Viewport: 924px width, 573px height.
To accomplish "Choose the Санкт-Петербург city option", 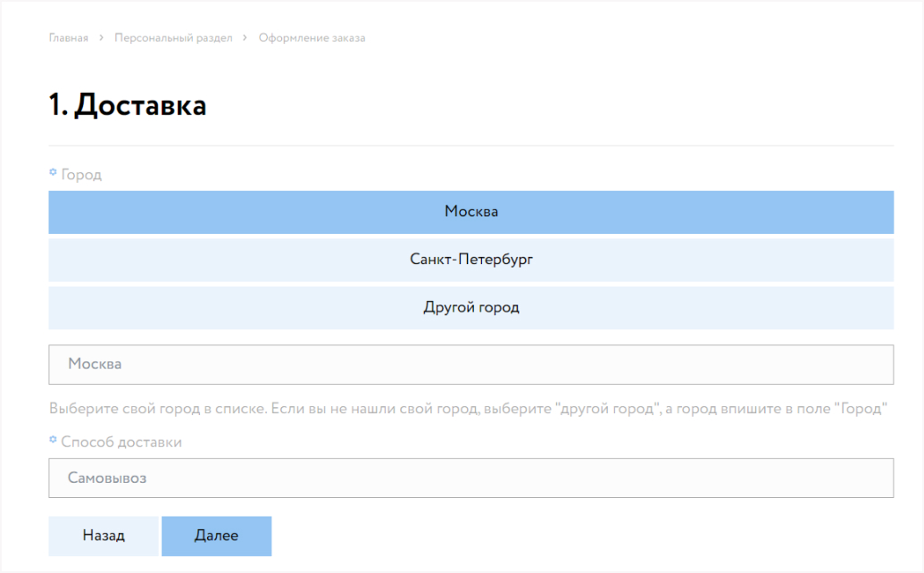I will pos(470,260).
